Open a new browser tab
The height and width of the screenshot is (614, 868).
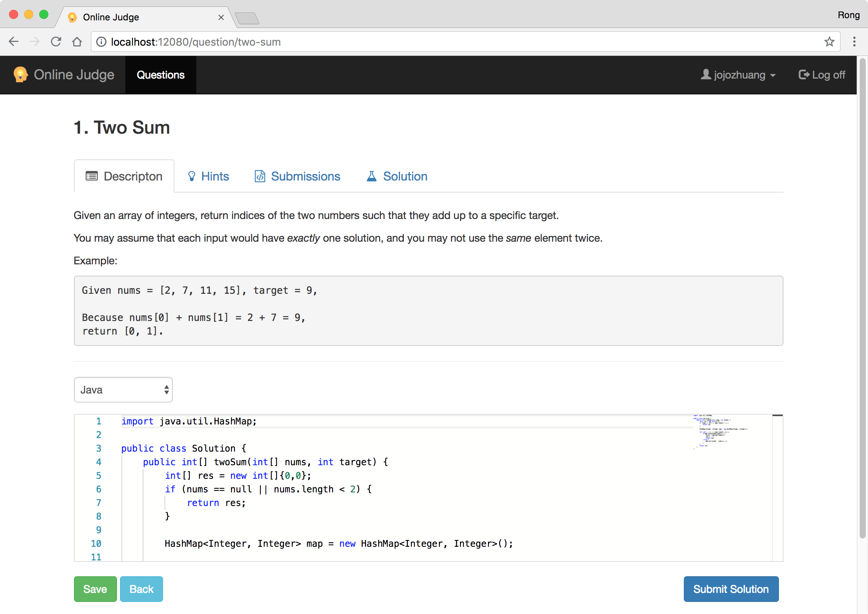tap(247, 18)
